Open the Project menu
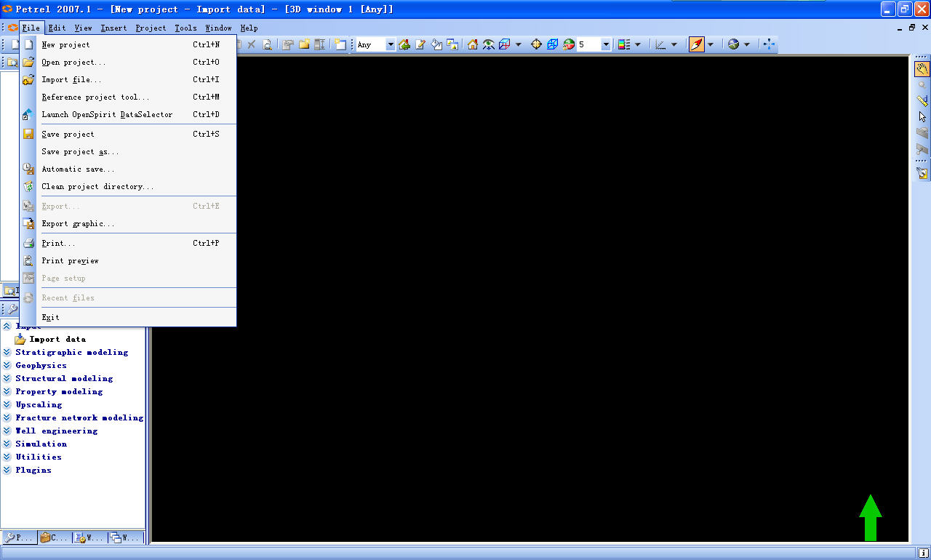 151,28
